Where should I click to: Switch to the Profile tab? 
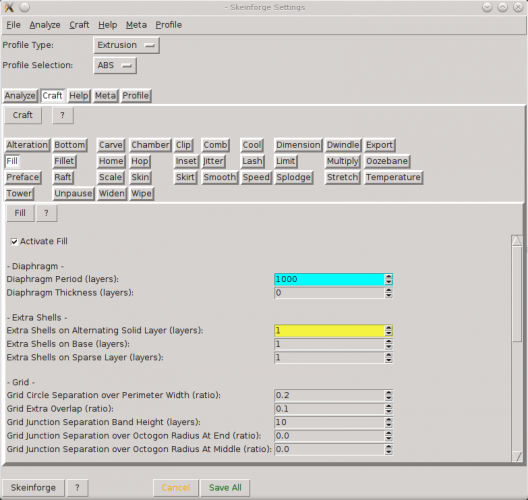[136, 96]
